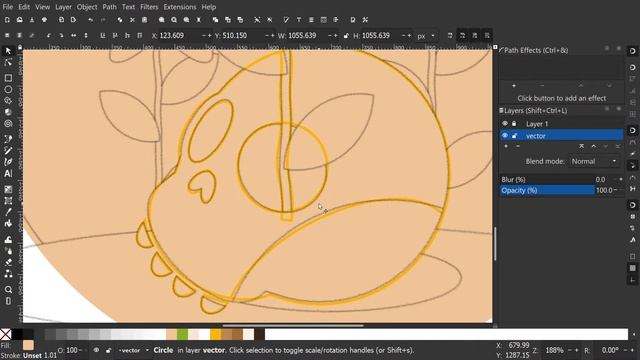640x360 pixels.
Task: Toggle width/height ratio lock
Action: (346, 36)
